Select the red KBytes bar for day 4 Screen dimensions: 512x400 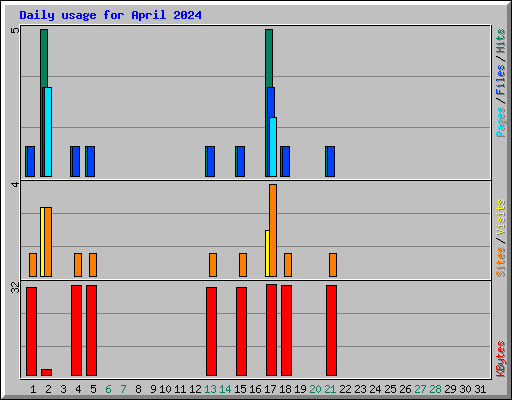click(77, 330)
